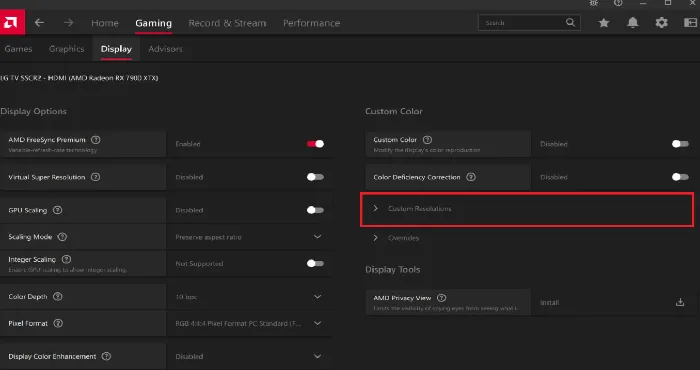Screen dimensions: 700x370
Task: Toggle the sidebar panel icon
Action: coord(690,22)
